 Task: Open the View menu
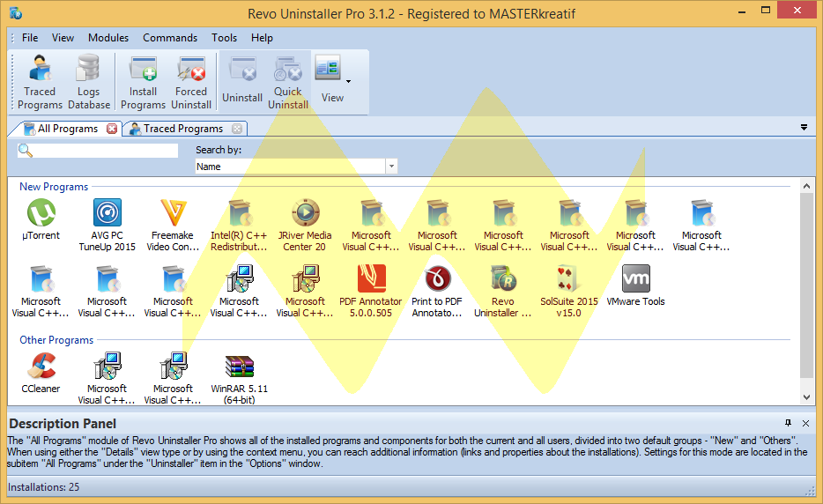tap(63, 38)
